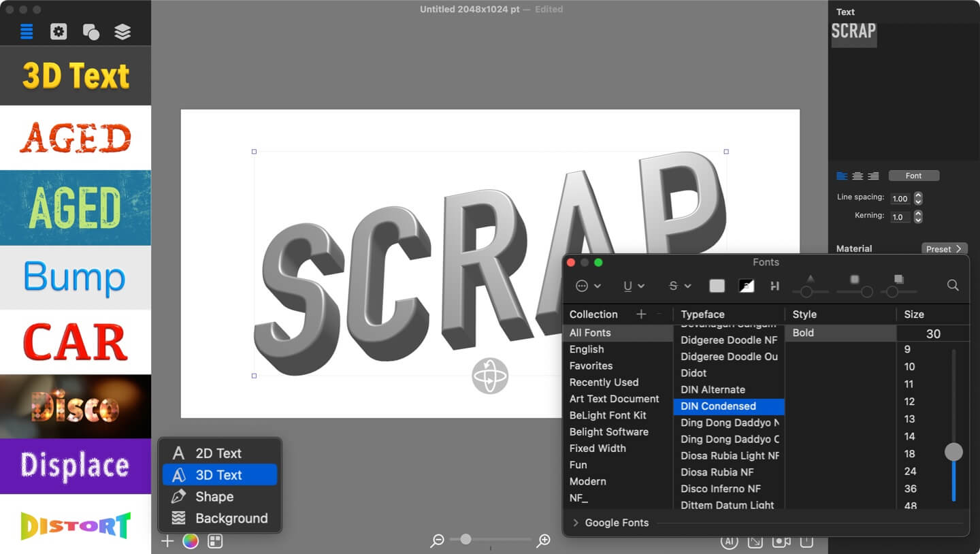Open the styles list tab icon
Viewport: 980px width, 554px height.
[x=27, y=31]
